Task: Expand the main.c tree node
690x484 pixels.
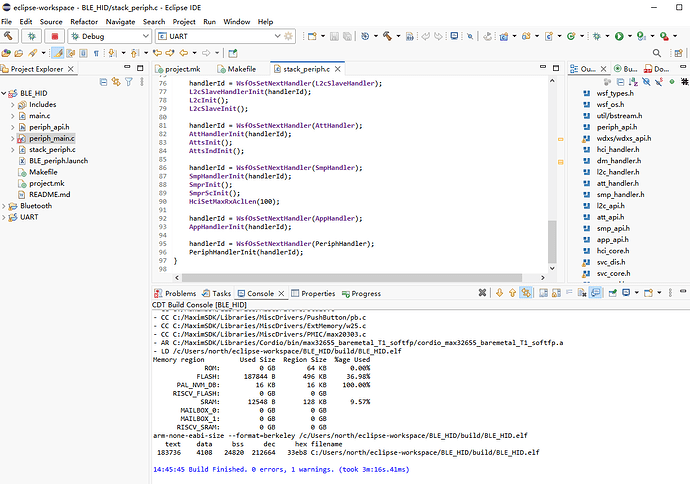Action: [x=13, y=116]
